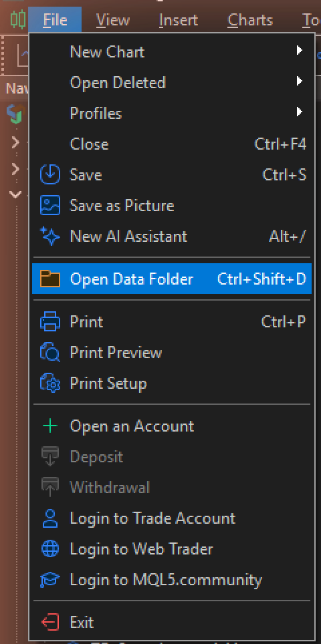The height and width of the screenshot is (644, 321).
Task: Expand the first collapsed Navigator tree node
Action: [x=15, y=143]
